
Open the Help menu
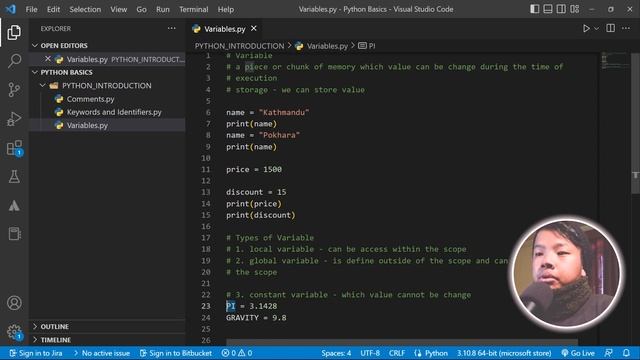(226, 9)
